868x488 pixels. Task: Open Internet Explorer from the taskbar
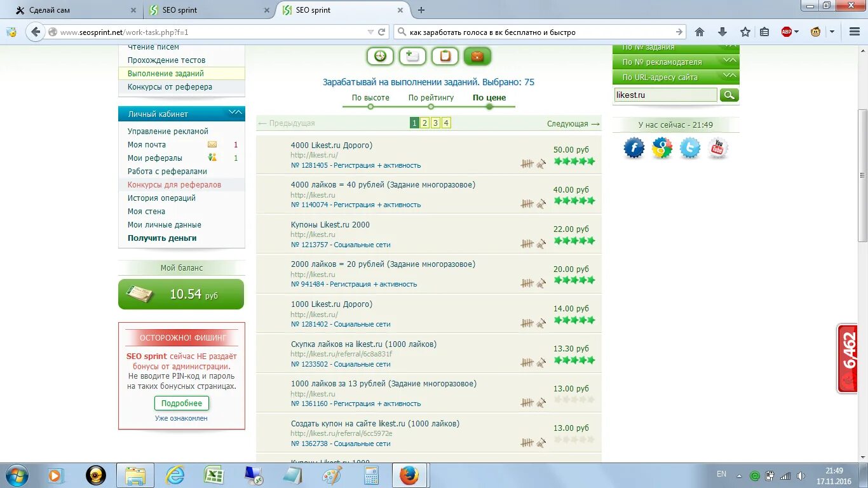pyautogui.click(x=174, y=475)
